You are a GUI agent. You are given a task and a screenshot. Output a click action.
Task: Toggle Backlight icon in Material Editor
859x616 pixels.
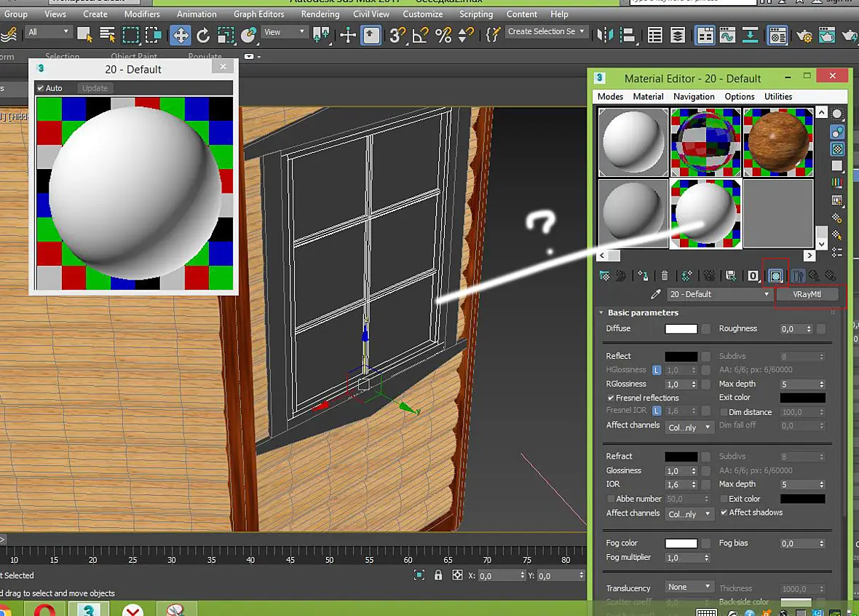(x=837, y=132)
